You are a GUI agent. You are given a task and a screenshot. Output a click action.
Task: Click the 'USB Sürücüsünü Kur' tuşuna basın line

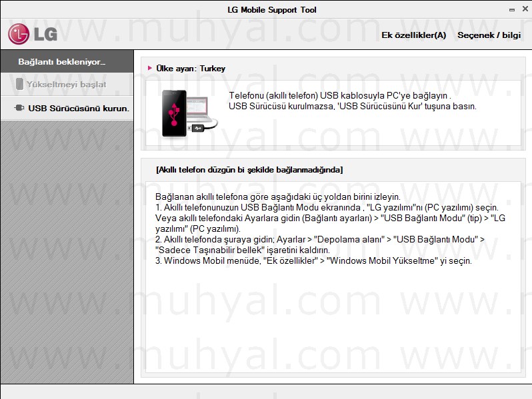[353, 107]
